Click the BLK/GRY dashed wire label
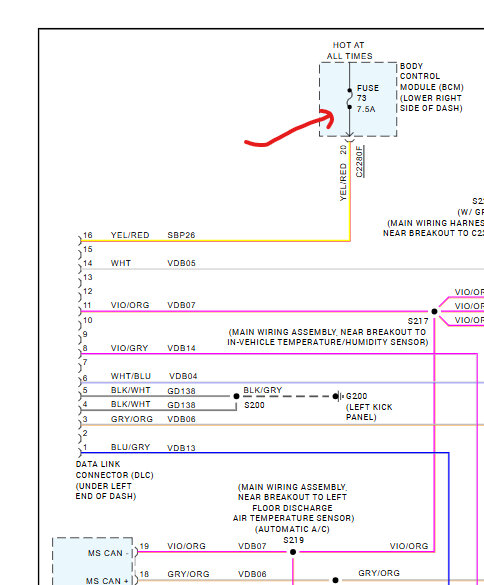 tap(263, 390)
